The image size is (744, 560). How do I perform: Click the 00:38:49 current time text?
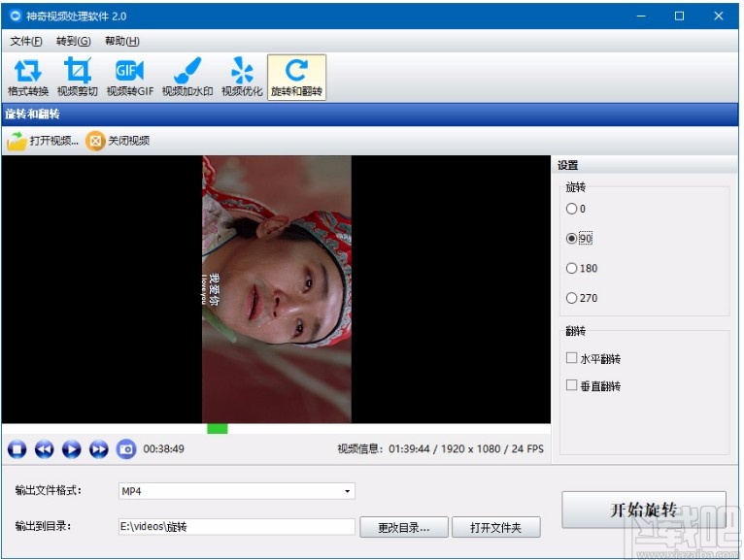click(164, 449)
